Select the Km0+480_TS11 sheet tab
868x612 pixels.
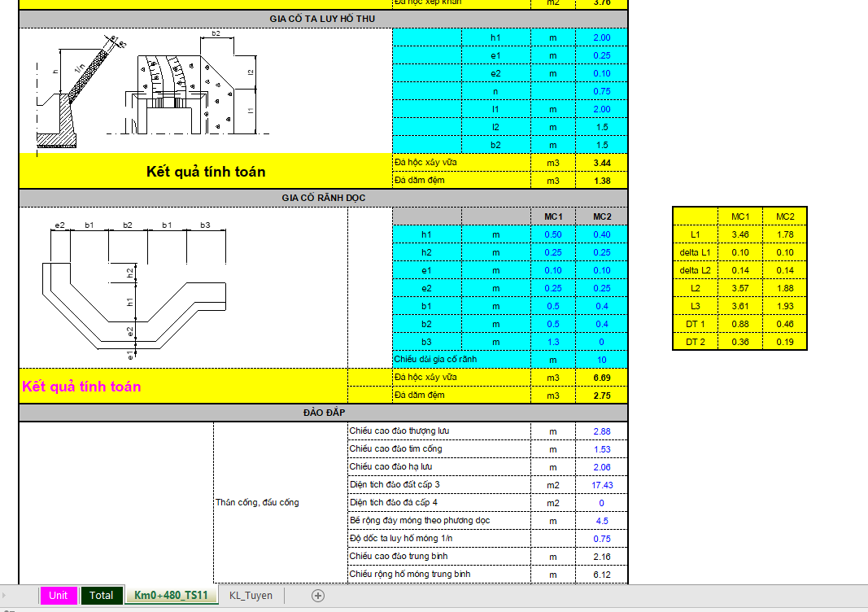tap(171, 595)
